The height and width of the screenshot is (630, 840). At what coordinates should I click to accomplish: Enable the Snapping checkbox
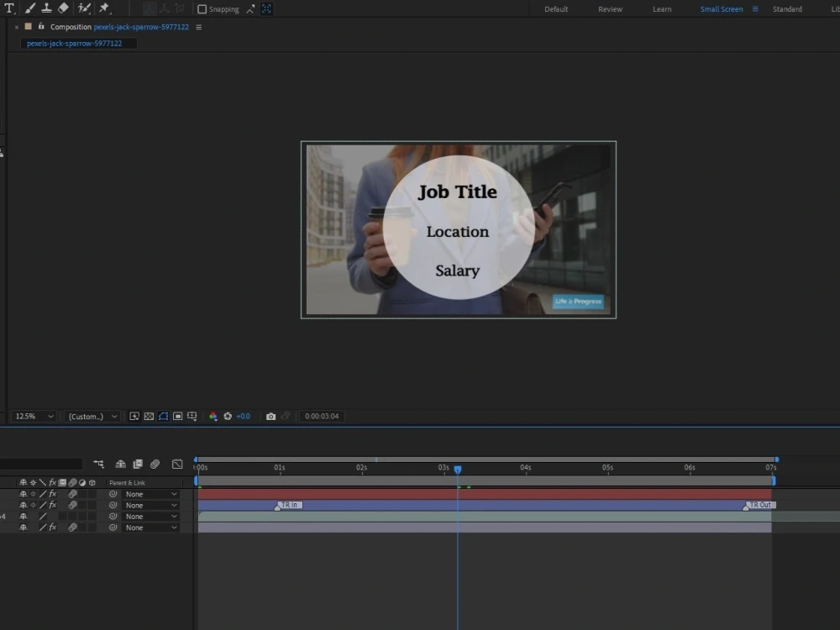coord(202,9)
